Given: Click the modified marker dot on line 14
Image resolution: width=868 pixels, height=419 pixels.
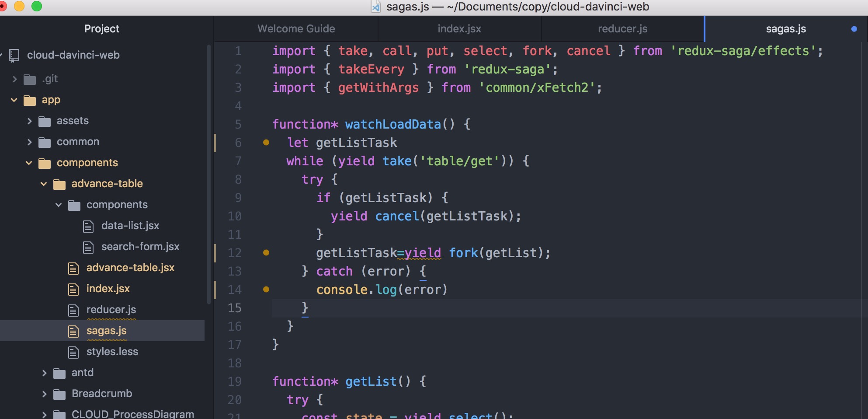Looking at the screenshot, I should [x=266, y=289].
